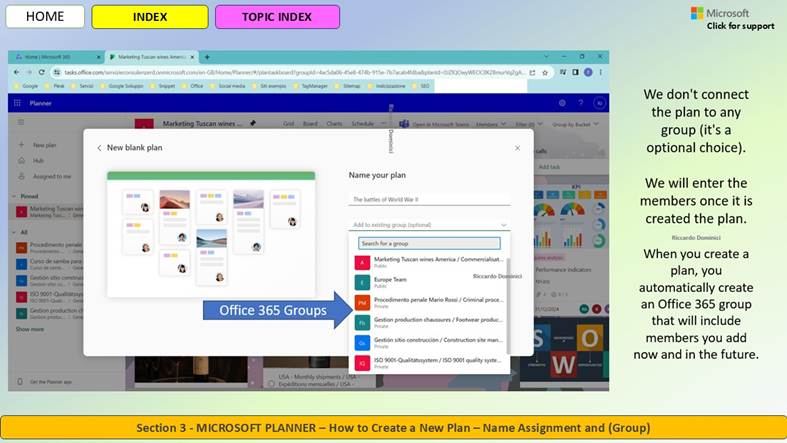Click the browser back arrow
787x443 pixels.
tap(17, 72)
